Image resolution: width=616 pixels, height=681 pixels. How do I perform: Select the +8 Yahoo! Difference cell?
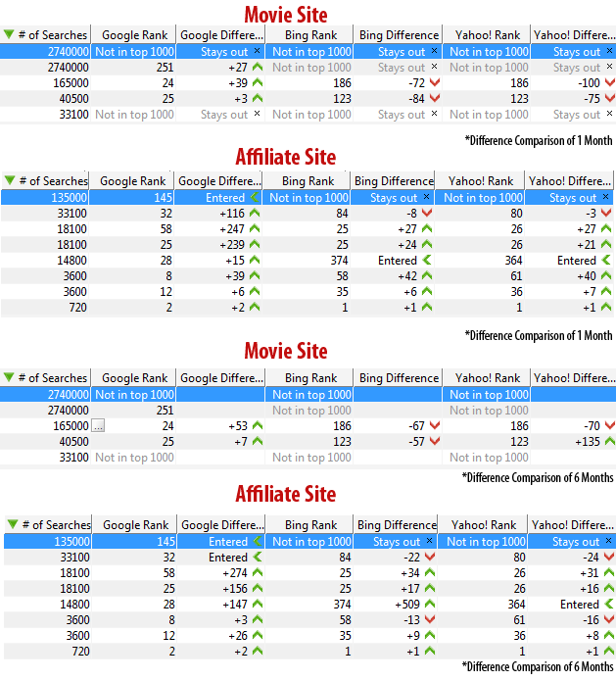tap(572, 635)
